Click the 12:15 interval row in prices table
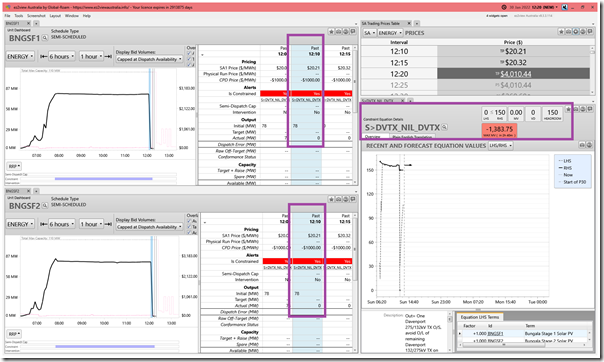 coord(475,62)
